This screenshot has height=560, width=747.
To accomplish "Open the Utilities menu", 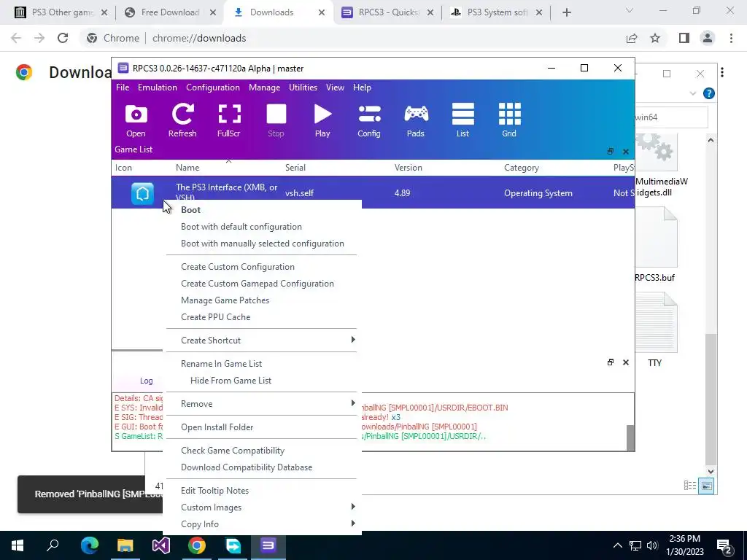I will pos(303,87).
